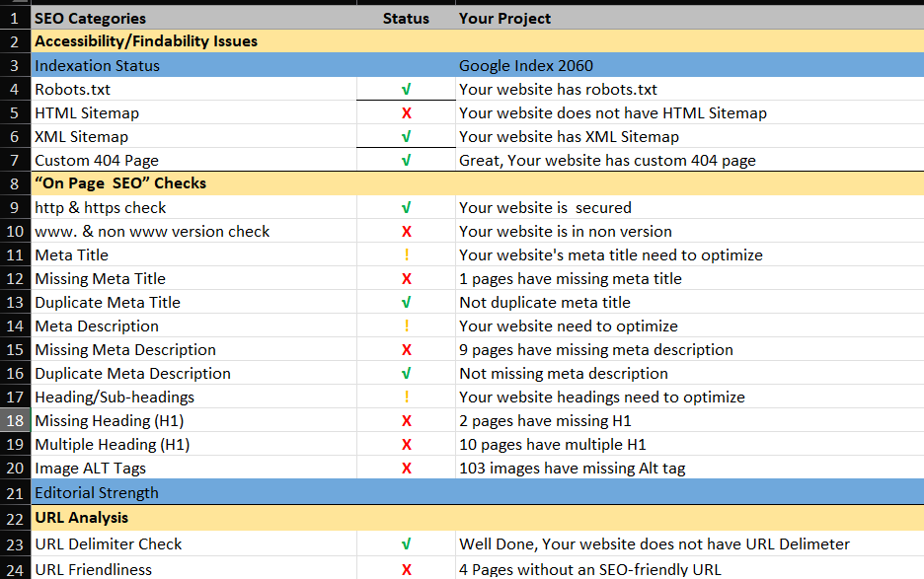This screenshot has width=924, height=579.
Task: Click the red X for HTML Sitemap
Action: tap(405, 112)
